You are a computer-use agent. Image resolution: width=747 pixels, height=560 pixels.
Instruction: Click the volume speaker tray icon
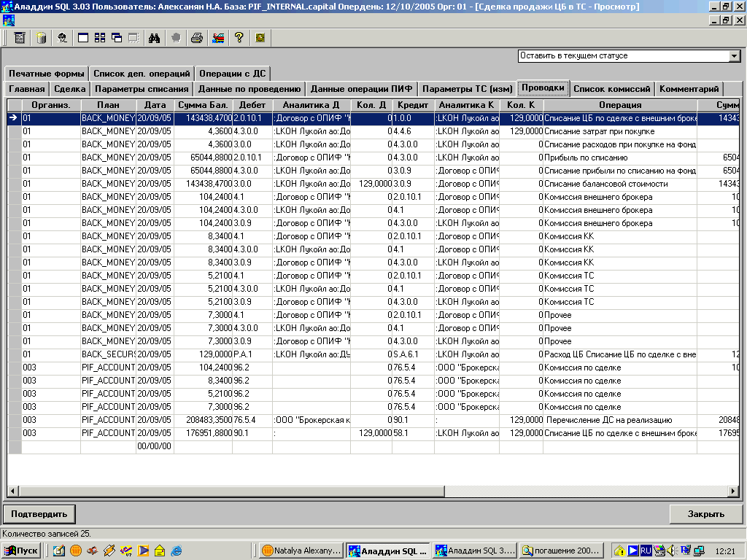672,551
